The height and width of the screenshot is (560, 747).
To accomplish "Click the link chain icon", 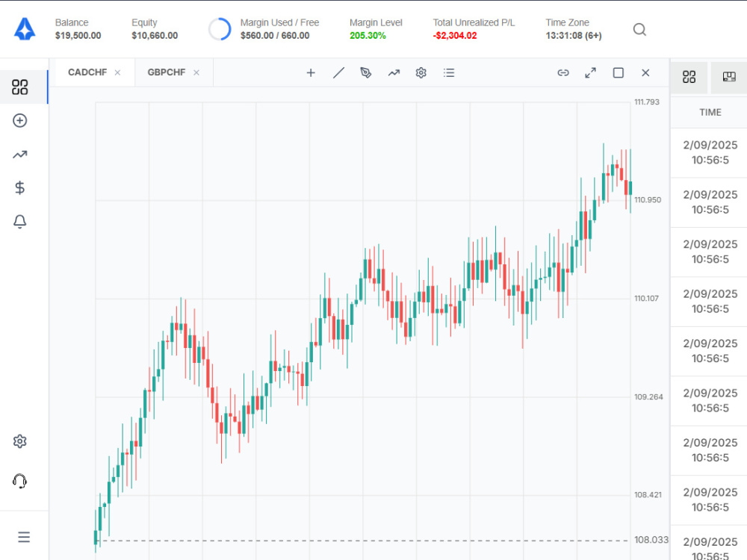I will tap(563, 73).
